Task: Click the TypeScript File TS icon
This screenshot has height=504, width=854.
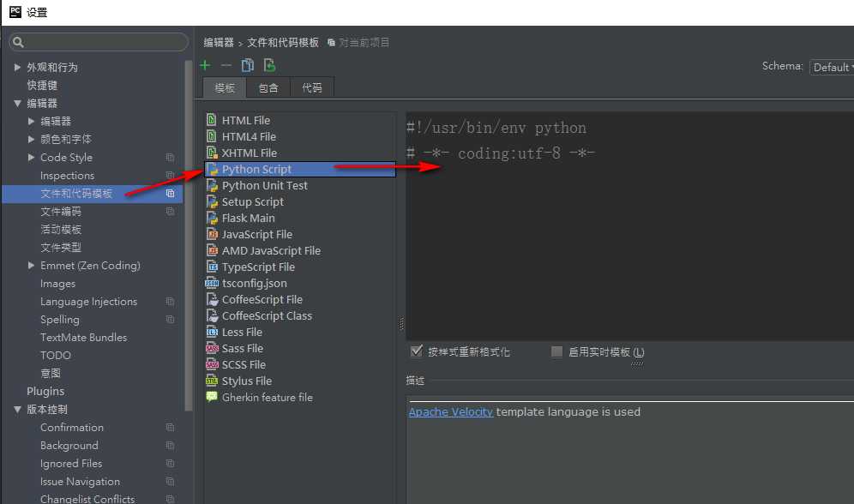Action: (212, 267)
